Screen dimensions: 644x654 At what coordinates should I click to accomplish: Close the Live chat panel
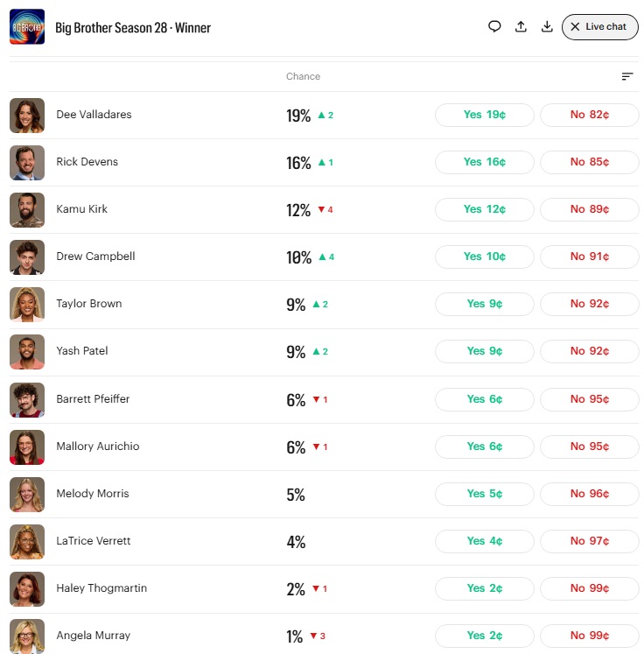click(x=600, y=27)
